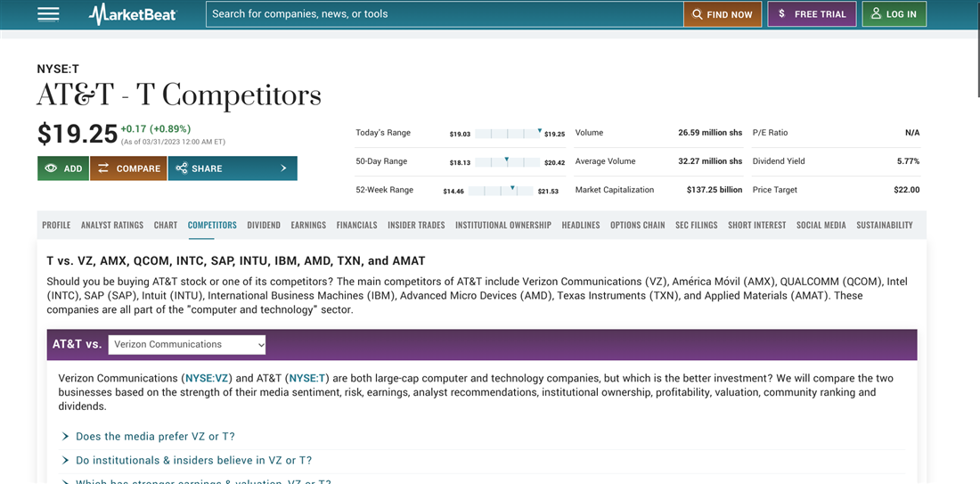Screen dimensions: 980x484
Task: Click the '32.27 million shs' average volume
Action: coord(710,161)
